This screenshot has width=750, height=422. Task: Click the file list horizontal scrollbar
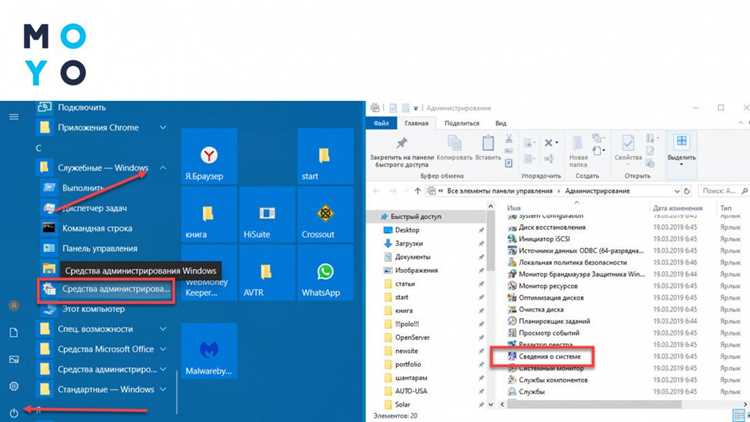[594, 405]
